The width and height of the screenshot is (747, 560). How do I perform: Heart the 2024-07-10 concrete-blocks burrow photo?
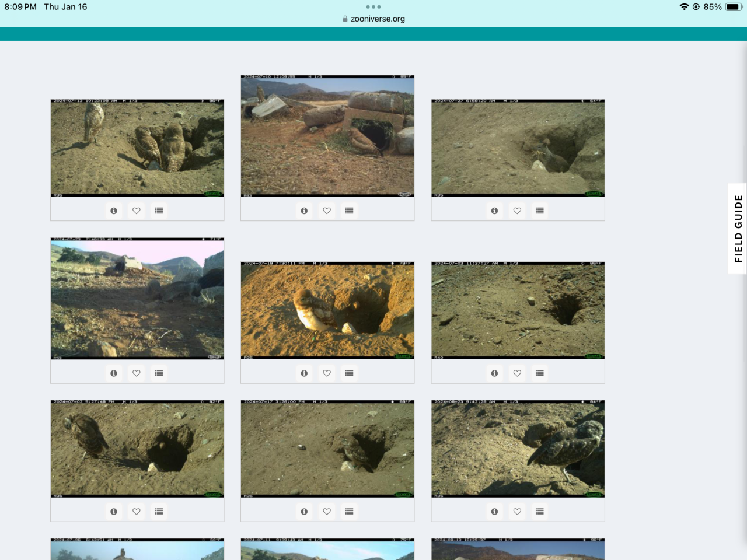click(x=327, y=211)
